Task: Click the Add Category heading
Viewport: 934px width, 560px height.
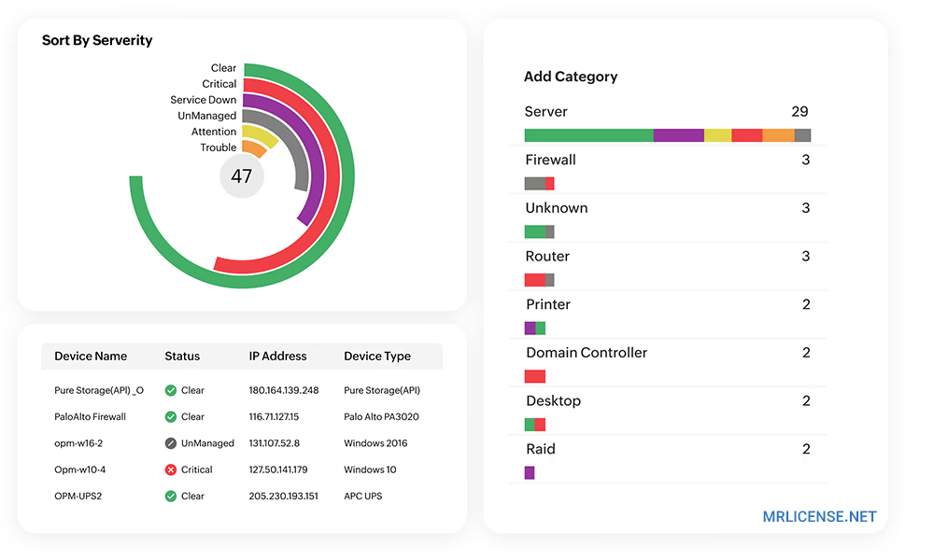Action: (571, 77)
